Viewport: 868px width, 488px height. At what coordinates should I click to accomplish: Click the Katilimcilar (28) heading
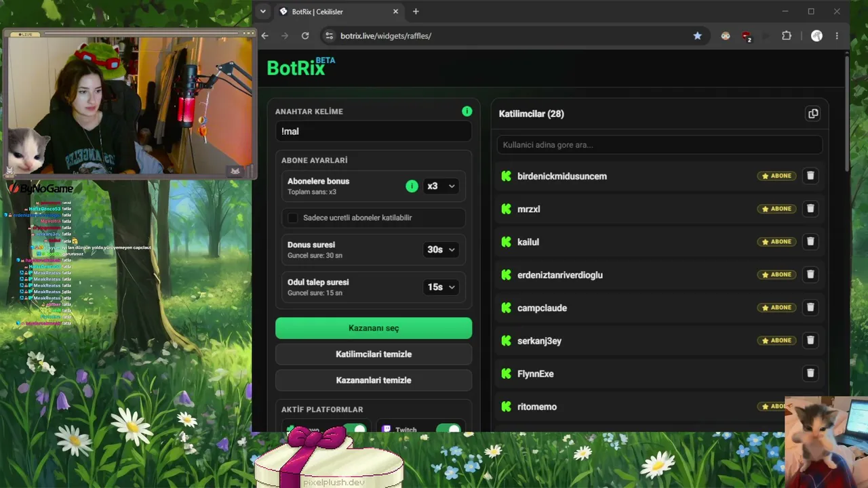[x=532, y=114]
